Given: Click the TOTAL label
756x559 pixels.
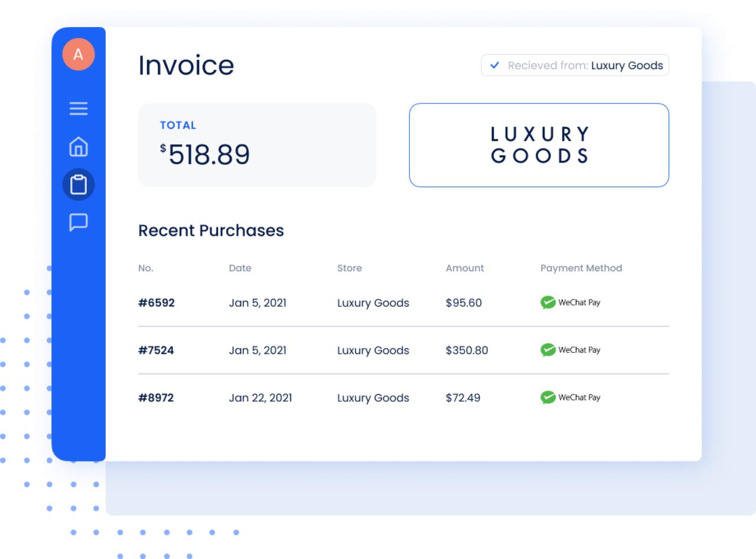Looking at the screenshot, I should point(178,125).
